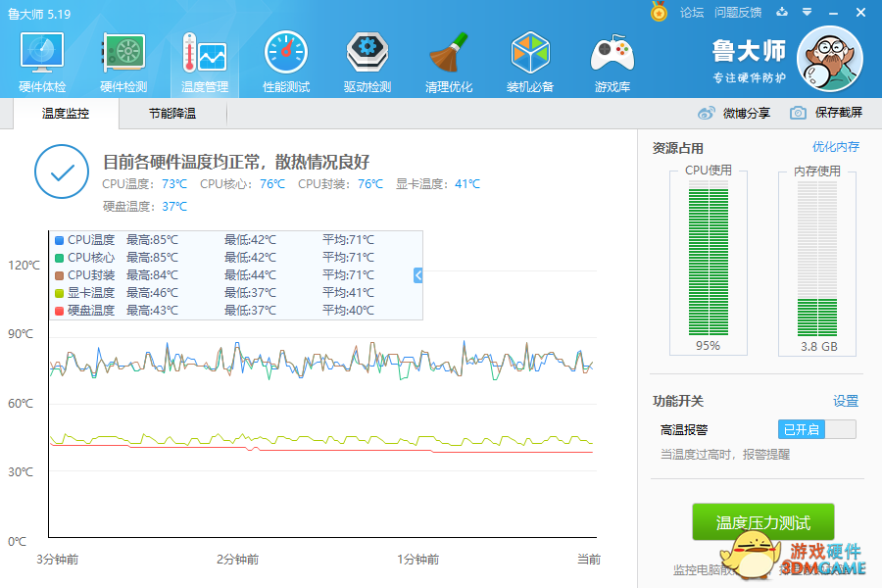Click the gold medal icon in title bar

coord(659,13)
